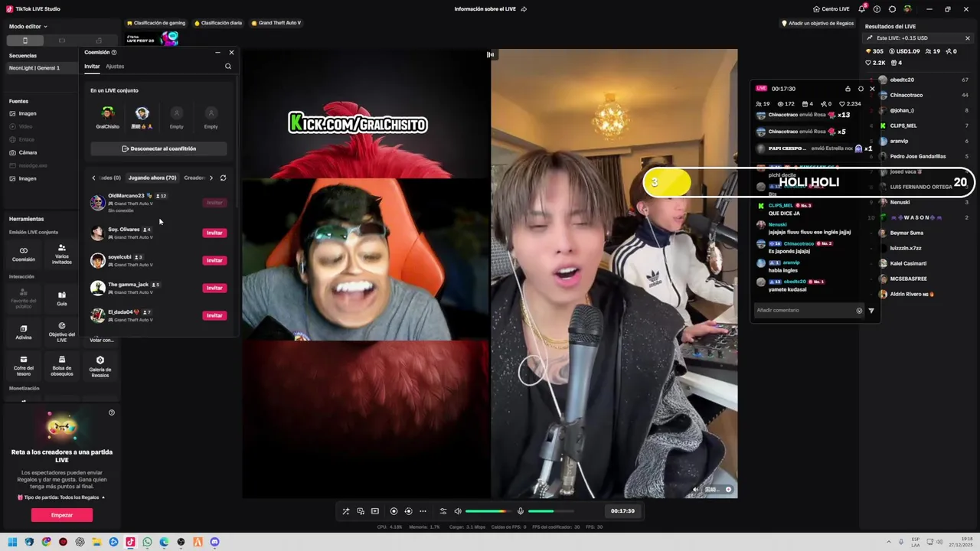Image resolution: width=980 pixels, height=551 pixels.
Task: Click Desconectar al coanfitrión button
Action: [158, 148]
